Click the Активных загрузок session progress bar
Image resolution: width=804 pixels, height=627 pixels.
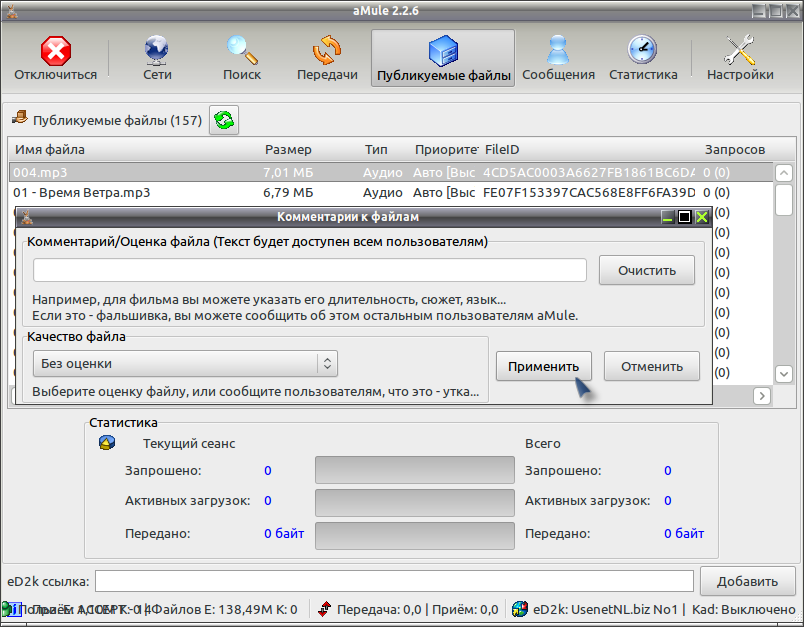(x=415, y=503)
